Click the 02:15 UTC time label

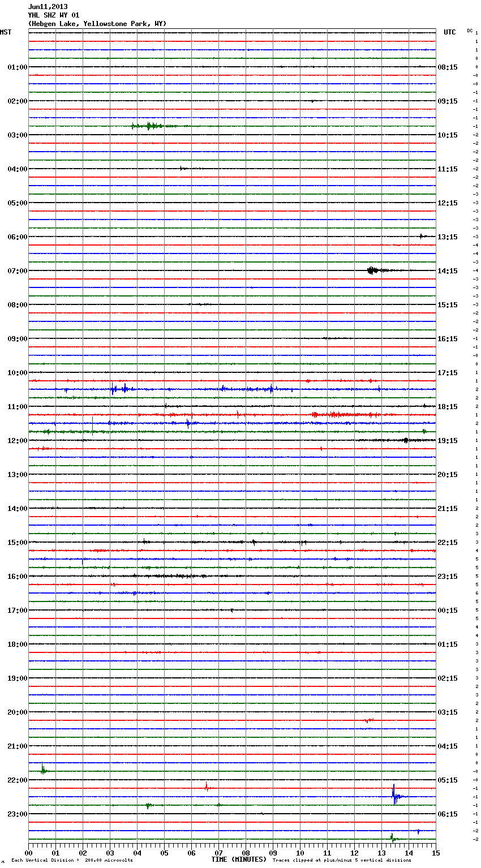(448, 678)
